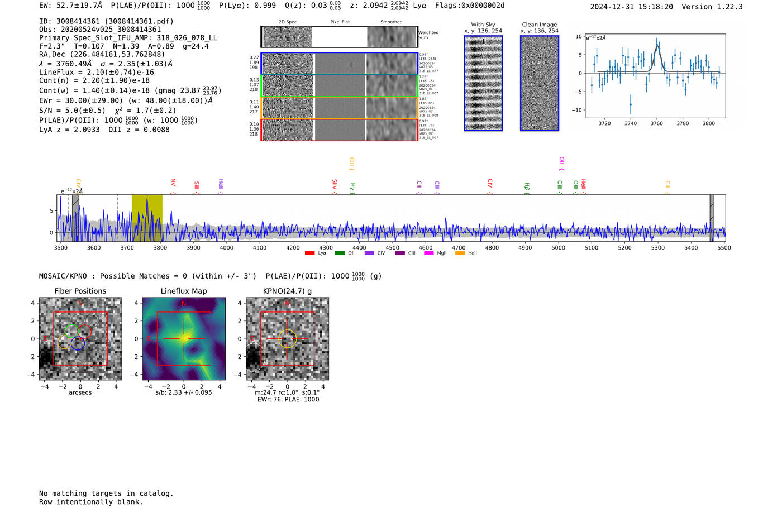Select the SiIV line marker
Image resolution: width=782 pixels, height=532 pixels.
coord(335,186)
